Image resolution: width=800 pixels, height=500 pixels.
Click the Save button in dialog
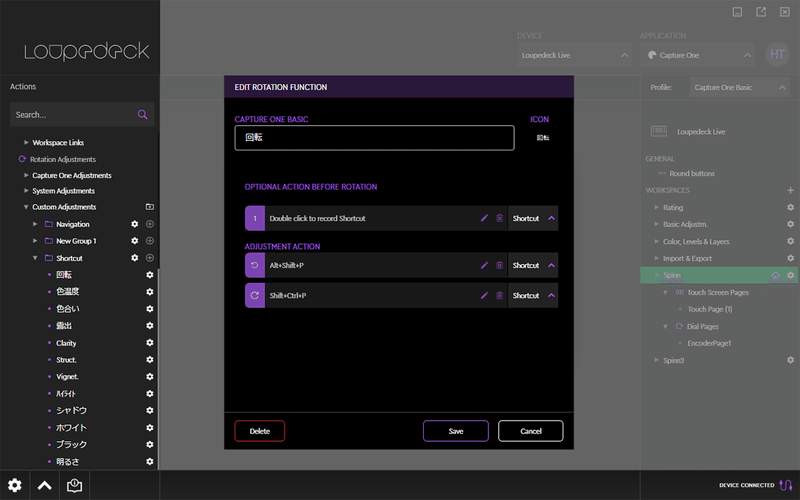tap(456, 431)
